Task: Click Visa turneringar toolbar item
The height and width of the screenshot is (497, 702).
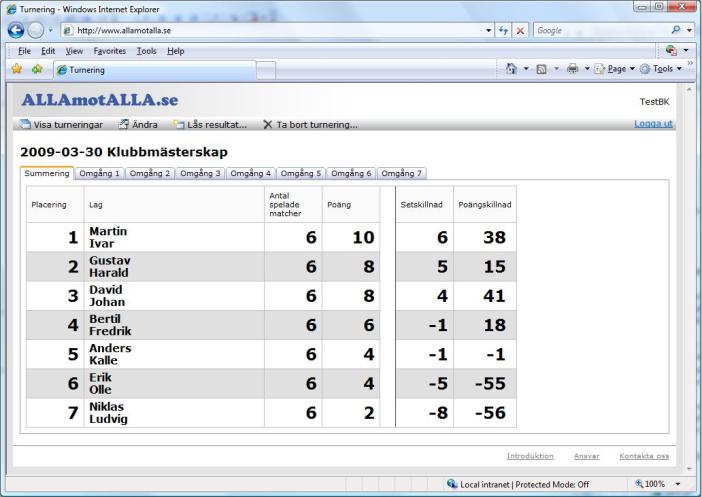Action: click(x=61, y=125)
